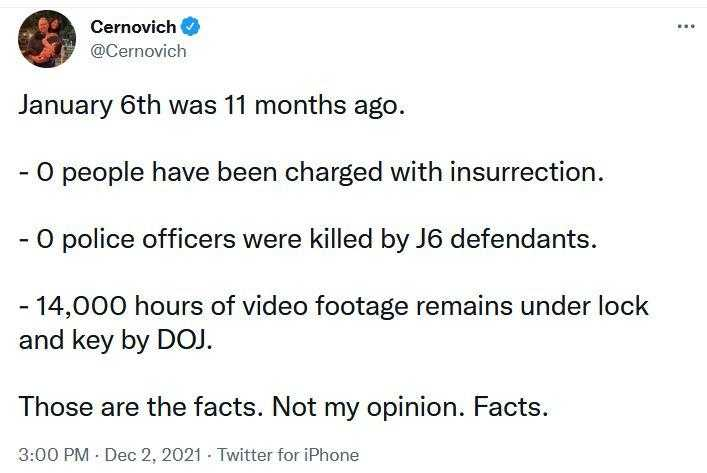Click the Dec 2, 2021 date
This screenshot has width=707, height=473.
[x=153, y=455]
